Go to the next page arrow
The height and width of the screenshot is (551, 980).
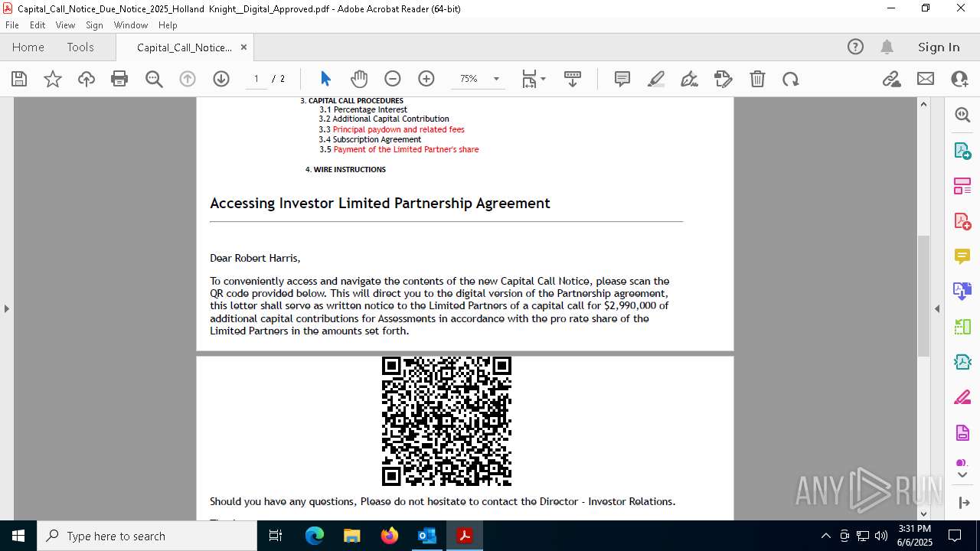click(221, 79)
